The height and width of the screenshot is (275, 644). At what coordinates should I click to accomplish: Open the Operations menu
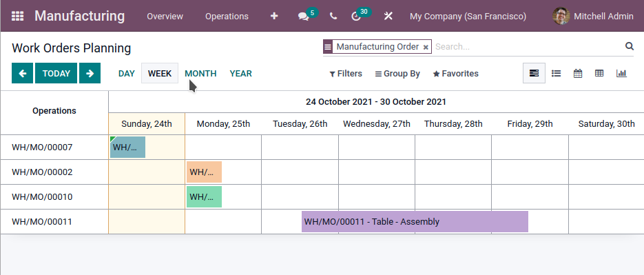227,17
